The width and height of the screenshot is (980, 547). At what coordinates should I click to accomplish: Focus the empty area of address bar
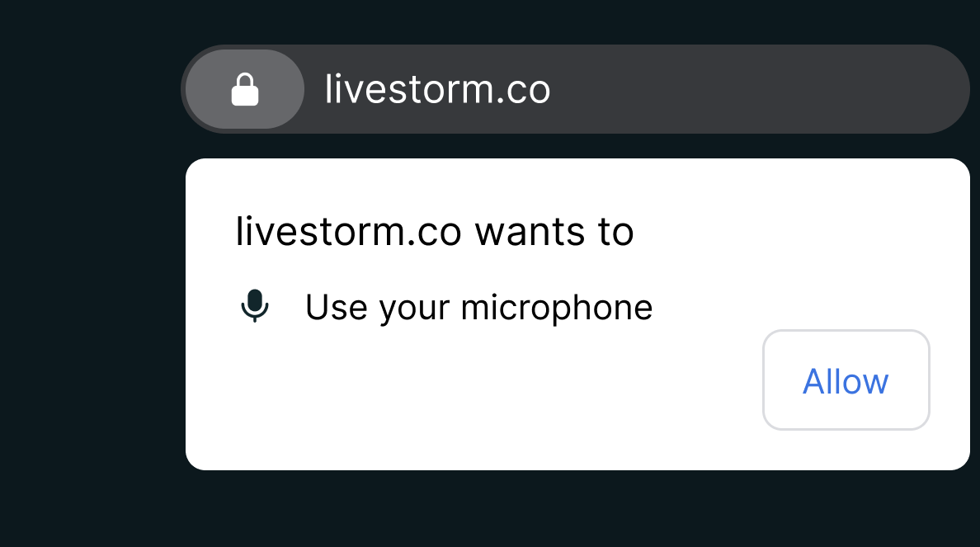pyautogui.click(x=750, y=89)
